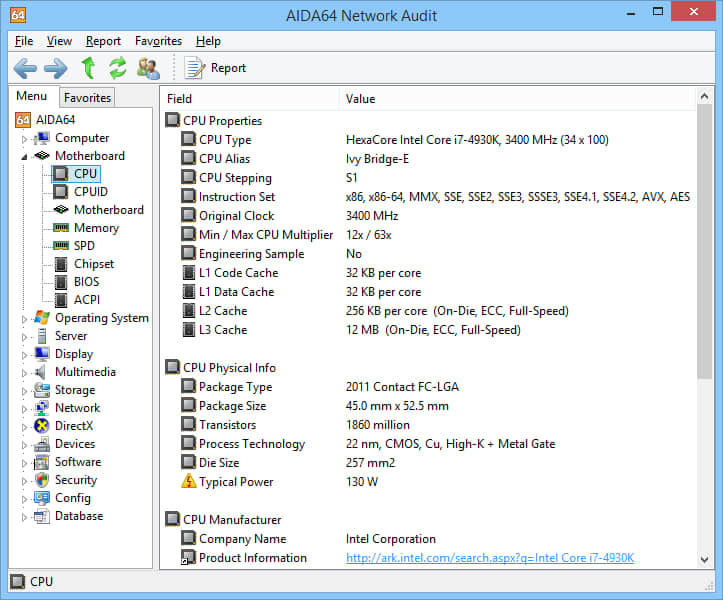Expand the Storage tree node
Image resolution: width=723 pixels, height=600 pixels.
coord(24,391)
